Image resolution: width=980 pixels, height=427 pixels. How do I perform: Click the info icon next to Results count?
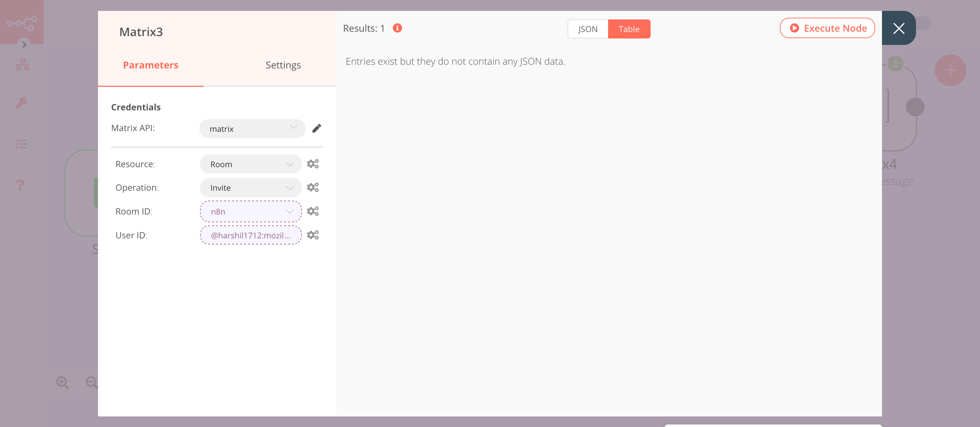coord(397,28)
